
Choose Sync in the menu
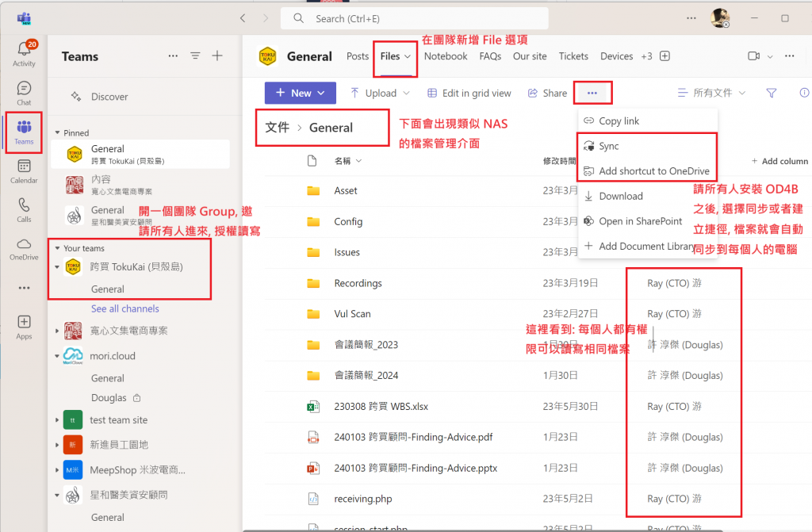pos(648,146)
